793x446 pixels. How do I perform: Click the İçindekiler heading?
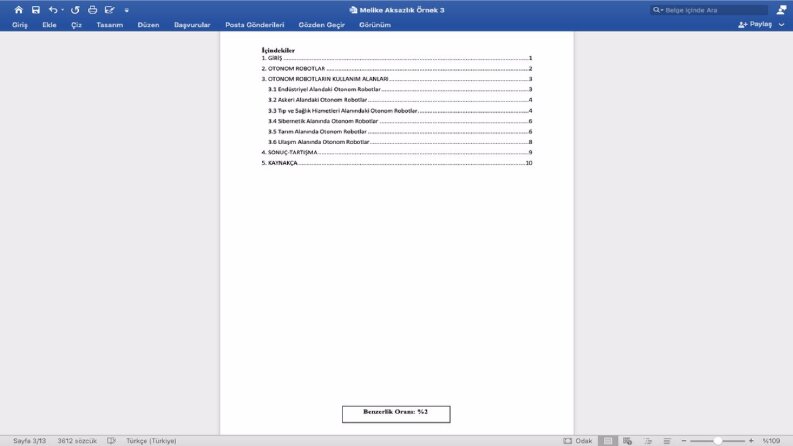278,50
